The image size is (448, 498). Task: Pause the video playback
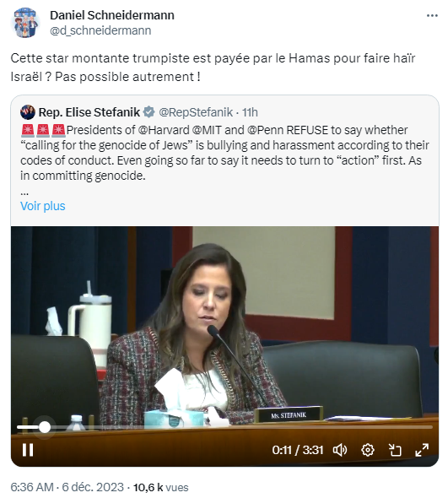pyautogui.click(x=28, y=450)
